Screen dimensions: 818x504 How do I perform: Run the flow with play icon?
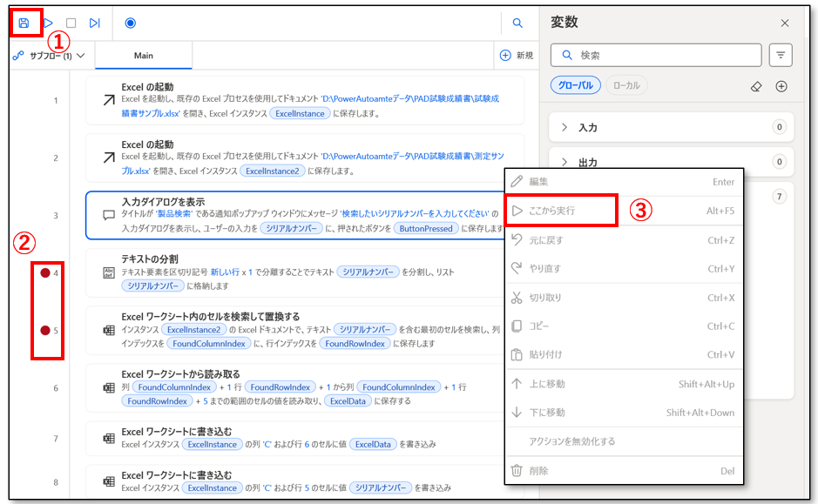[49, 23]
